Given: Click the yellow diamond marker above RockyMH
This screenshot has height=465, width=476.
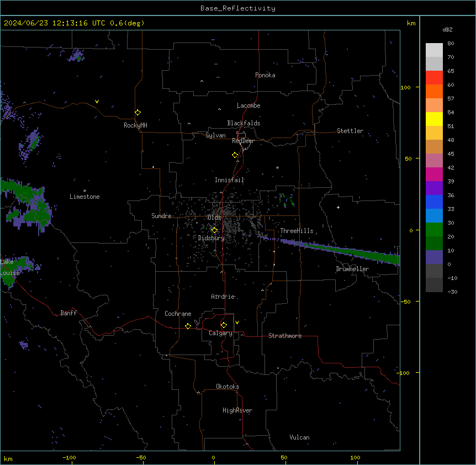Looking at the screenshot, I should click(x=138, y=112).
